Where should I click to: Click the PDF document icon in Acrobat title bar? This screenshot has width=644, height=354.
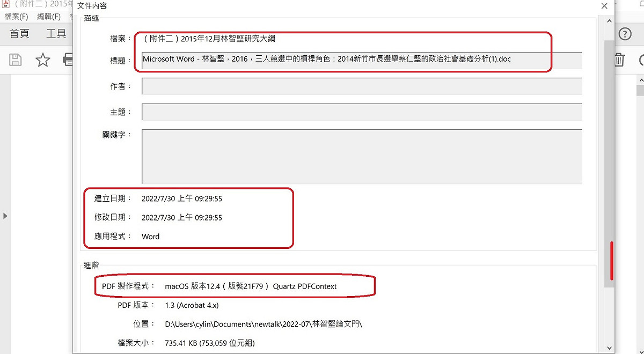coord(6,4)
